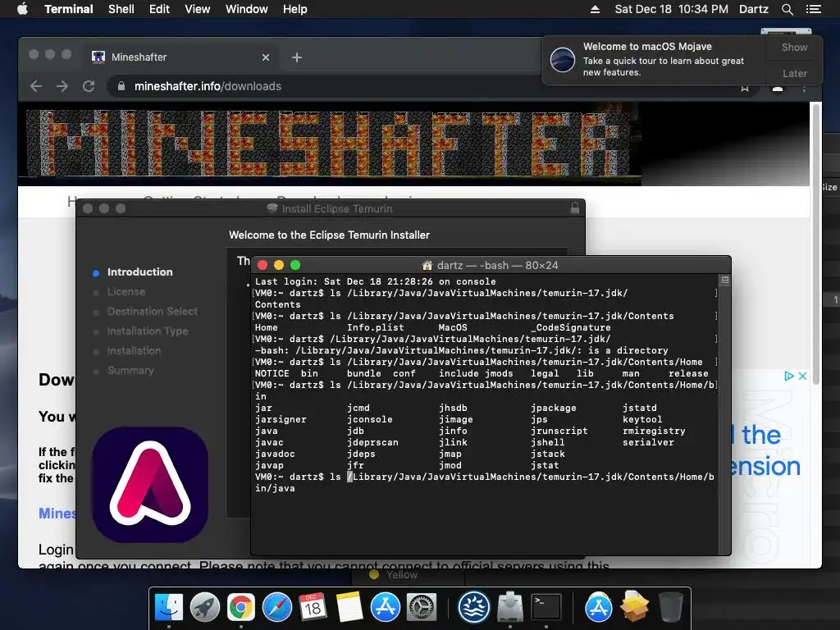Viewport: 840px width, 630px height.
Task: Click "_CodeSignature" in the Terminal output
Action: [x=571, y=327]
